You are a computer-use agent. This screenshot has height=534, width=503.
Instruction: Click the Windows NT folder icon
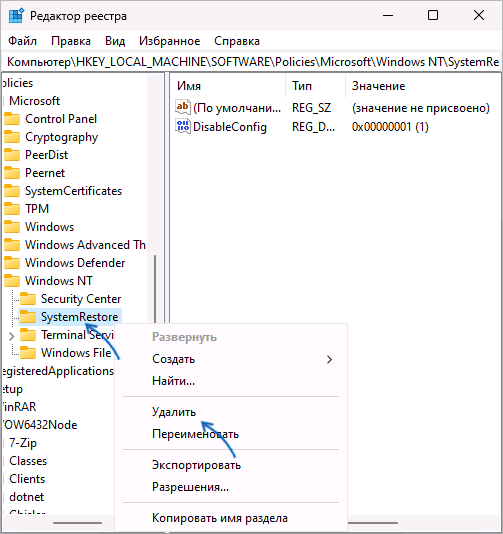pos(12,281)
